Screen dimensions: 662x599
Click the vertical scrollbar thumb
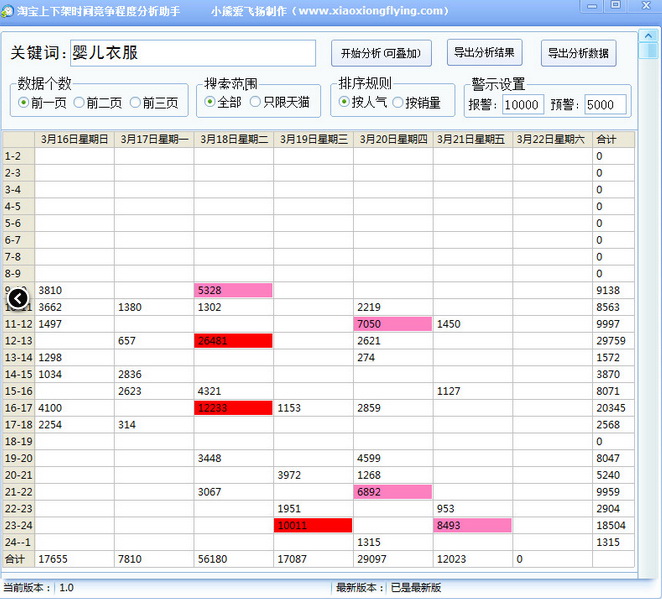pyautogui.click(x=648, y=51)
